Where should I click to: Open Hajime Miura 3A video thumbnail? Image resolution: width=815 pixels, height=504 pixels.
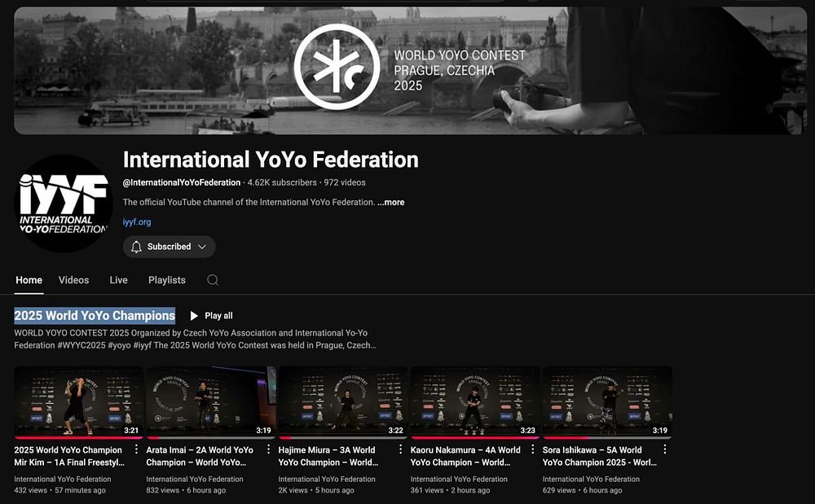click(342, 401)
